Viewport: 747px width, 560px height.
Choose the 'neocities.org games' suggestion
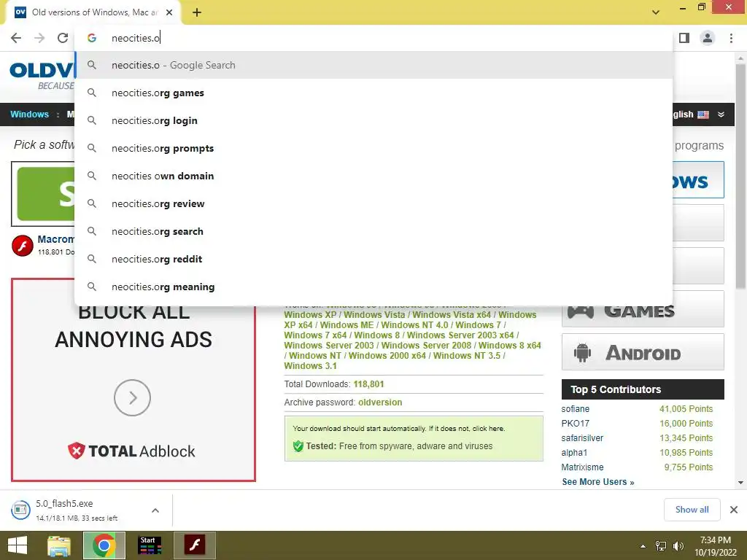[374, 93]
